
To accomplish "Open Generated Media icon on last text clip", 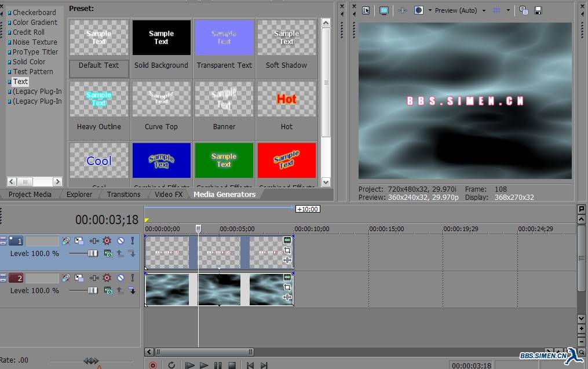I will coord(287,240).
